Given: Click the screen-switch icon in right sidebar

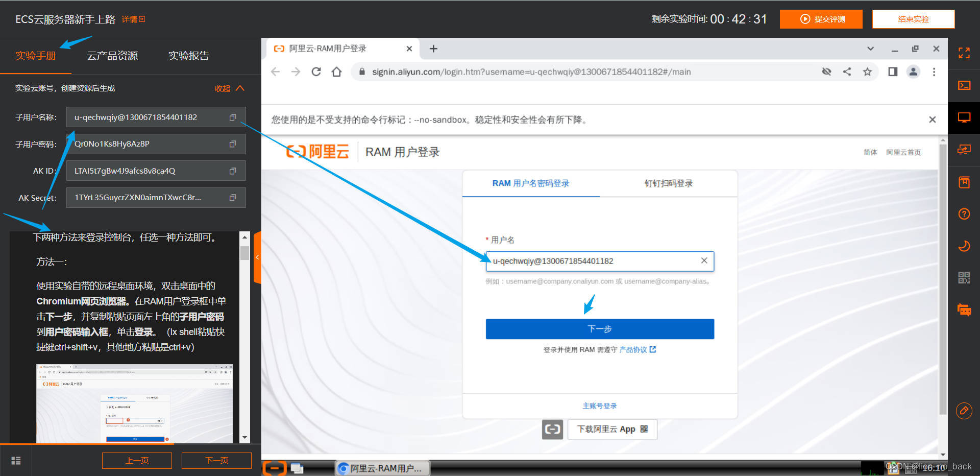Looking at the screenshot, I should 964,150.
